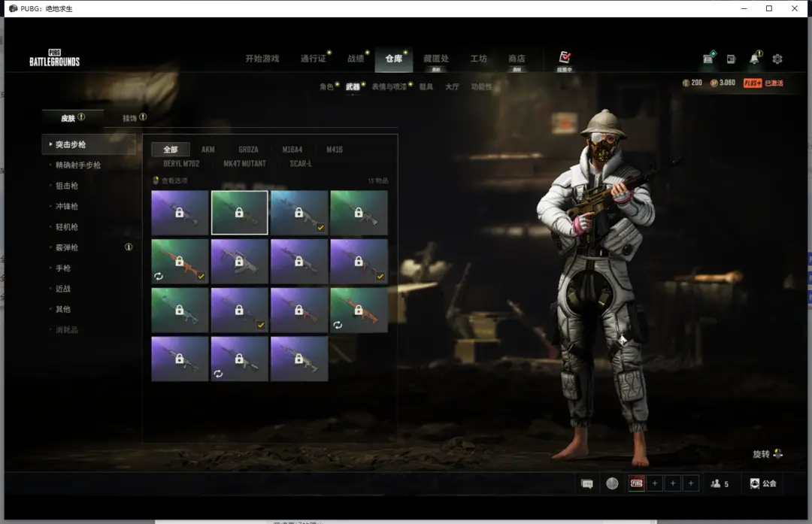Switch to the 皮肤 tab
This screenshot has width=812, height=524.
coord(72,118)
